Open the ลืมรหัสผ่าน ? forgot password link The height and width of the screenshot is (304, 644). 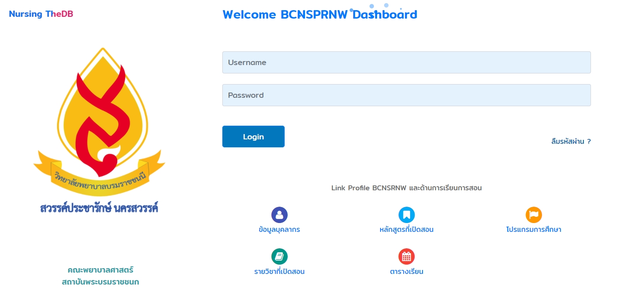tap(571, 142)
